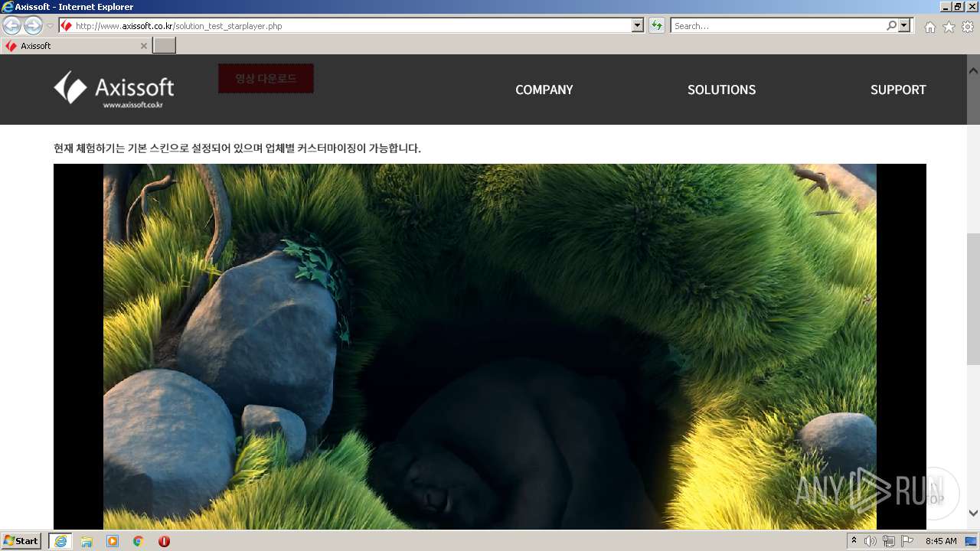Click the 영상 다운로드 button
Image resolution: width=980 pixels, height=551 pixels.
tap(266, 78)
